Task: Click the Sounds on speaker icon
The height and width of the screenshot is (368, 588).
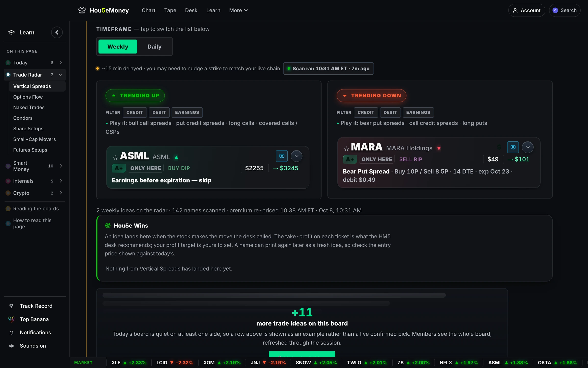Action: [11, 346]
